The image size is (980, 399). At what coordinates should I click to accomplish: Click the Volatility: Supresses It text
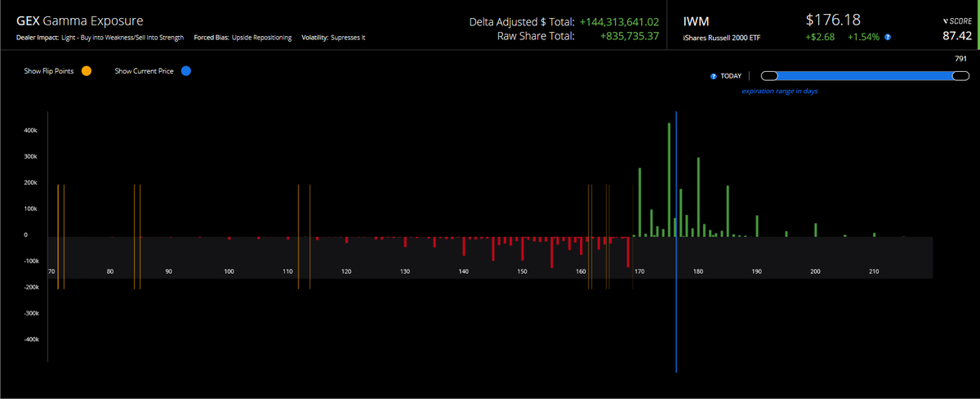333,38
